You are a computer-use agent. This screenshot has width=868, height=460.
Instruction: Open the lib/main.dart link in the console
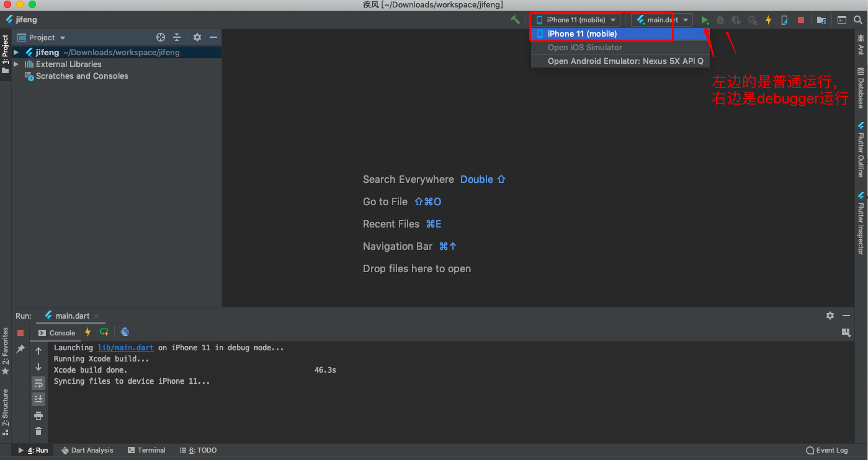pos(125,348)
